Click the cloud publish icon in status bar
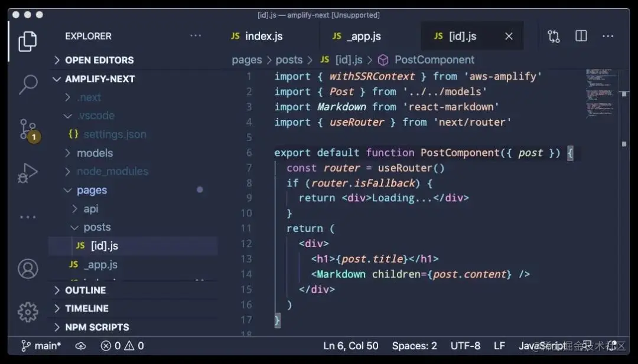The image size is (638, 364). 80,346
